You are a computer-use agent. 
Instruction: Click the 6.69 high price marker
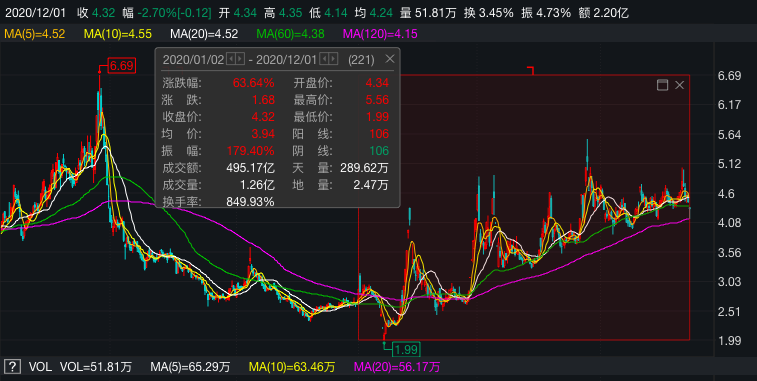(x=122, y=65)
